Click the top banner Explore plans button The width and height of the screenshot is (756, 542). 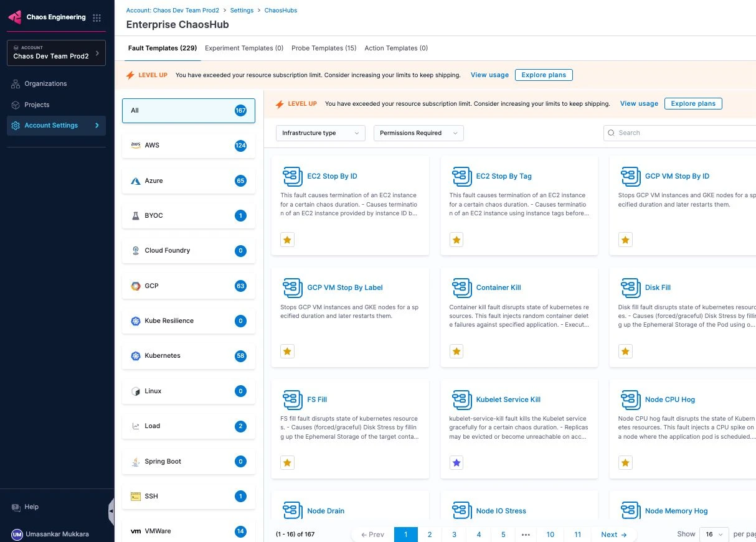[544, 75]
